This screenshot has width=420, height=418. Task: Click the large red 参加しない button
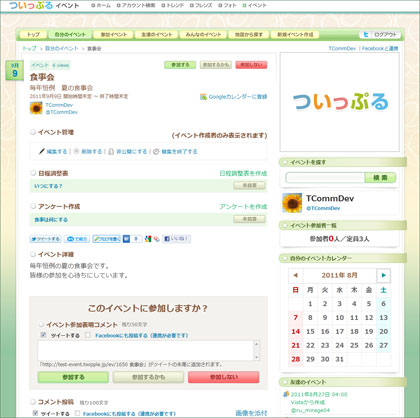224,377
